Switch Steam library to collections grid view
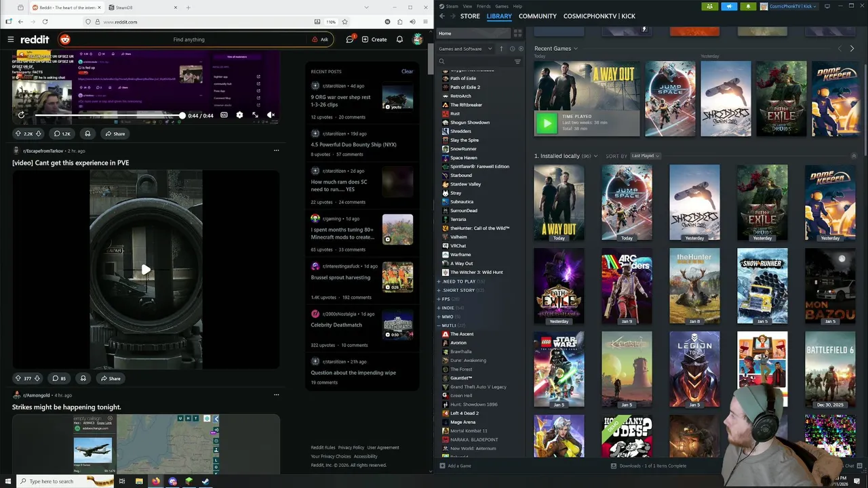 (517, 33)
